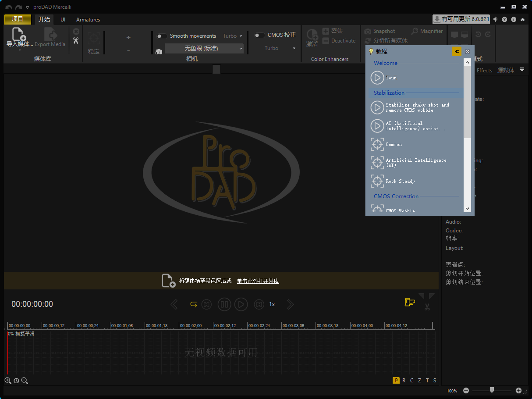The image size is (532, 399).
Task: Click the loop playback icon
Action: 193,304
